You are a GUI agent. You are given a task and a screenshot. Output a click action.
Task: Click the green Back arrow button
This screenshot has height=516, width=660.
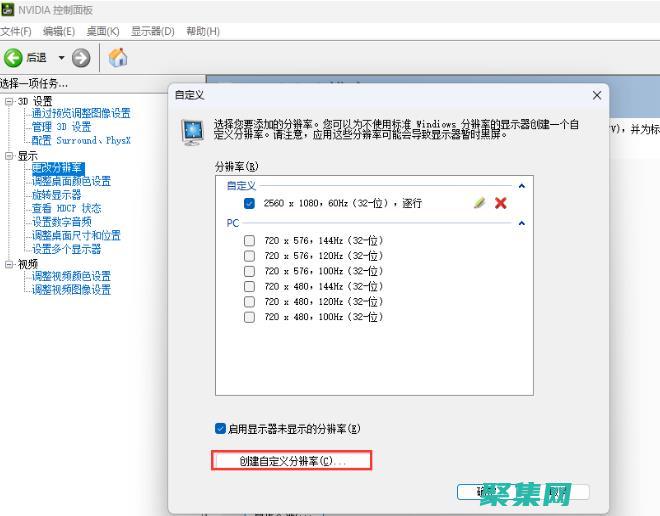pos(14,58)
